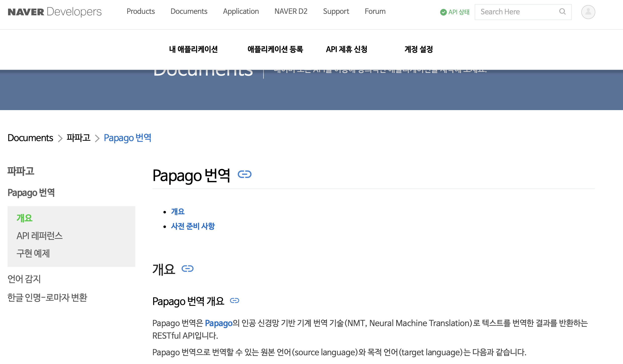Select 애플리케이션 등록 submenu item
623x364 pixels.
pos(275,49)
